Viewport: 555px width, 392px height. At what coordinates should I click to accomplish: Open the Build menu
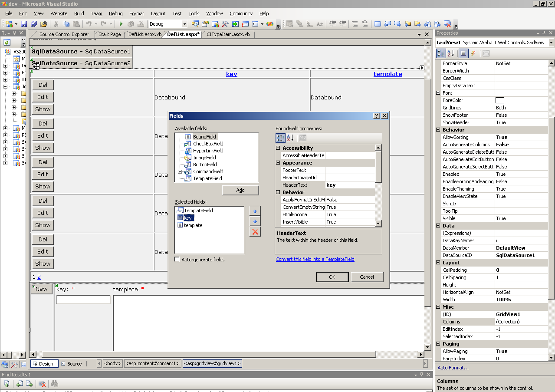click(x=79, y=13)
